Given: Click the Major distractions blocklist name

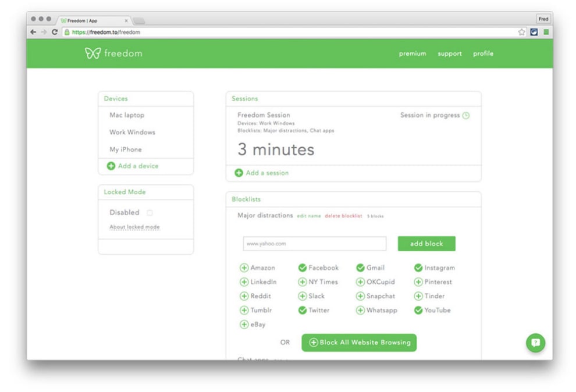Looking at the screenshot, I should (x=265, y=215).
